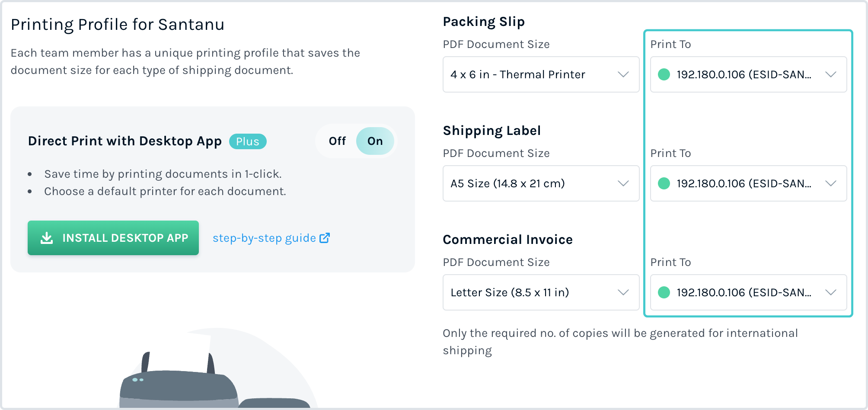Click the download icon on Install Desktop App
868x410 pixels.
coord(47,238)
